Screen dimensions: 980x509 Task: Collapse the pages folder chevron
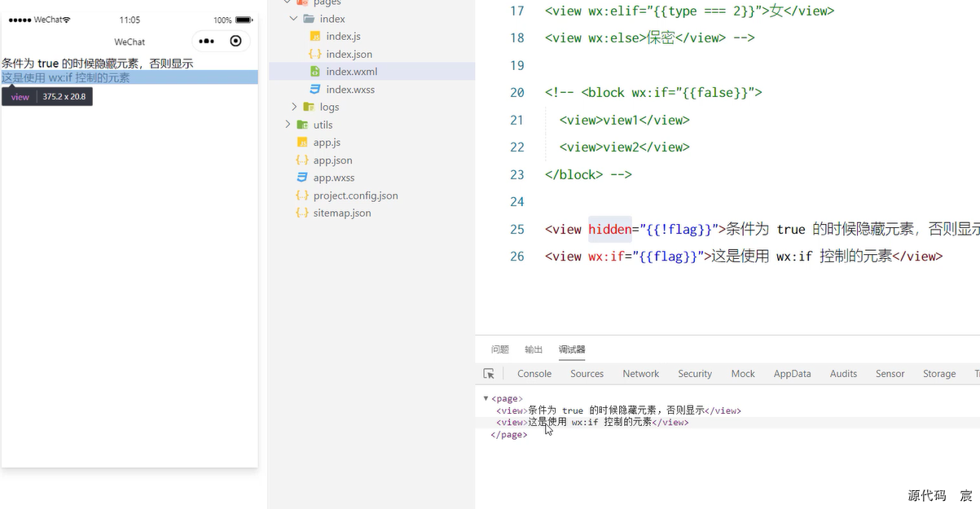(288, 2)
